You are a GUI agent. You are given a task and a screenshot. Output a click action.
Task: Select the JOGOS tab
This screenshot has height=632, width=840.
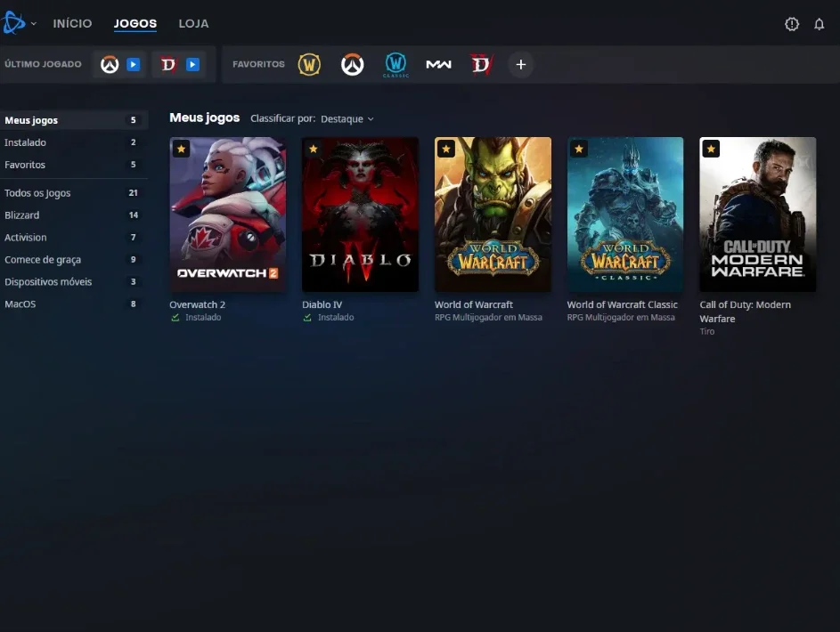pyautogui.click(x=135, y=23)
